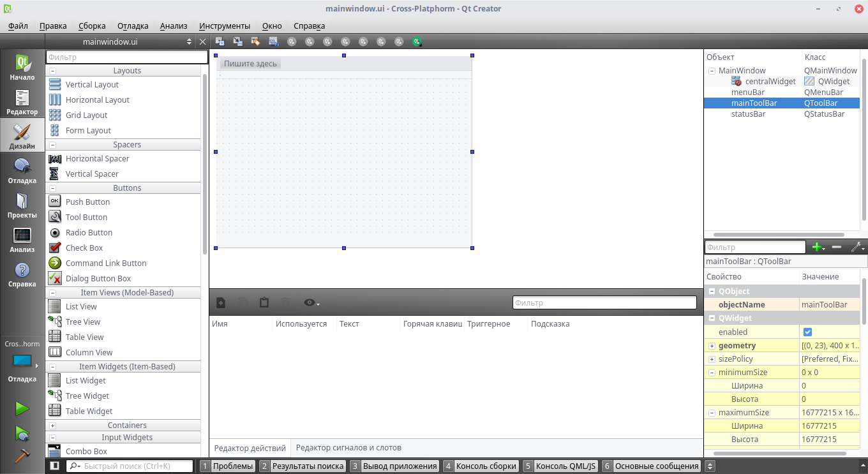868x474 pixels.
Task: Toggle the enabled property checkbox
Action: click(x=807, y=332)
